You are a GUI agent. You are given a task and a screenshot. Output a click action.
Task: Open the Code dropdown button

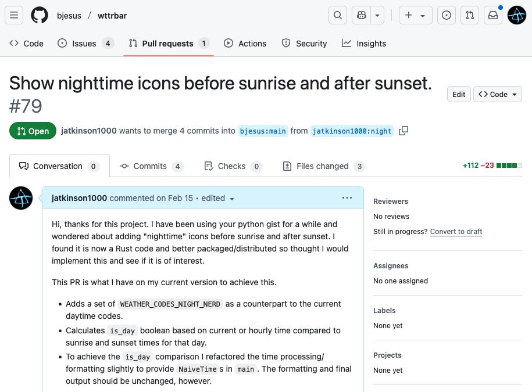(498, 94)
